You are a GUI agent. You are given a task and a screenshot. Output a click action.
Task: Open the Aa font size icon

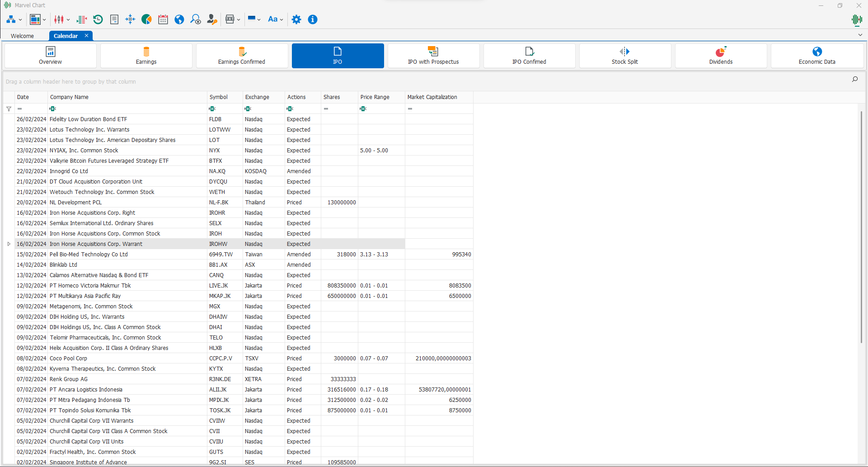(272, 19)
